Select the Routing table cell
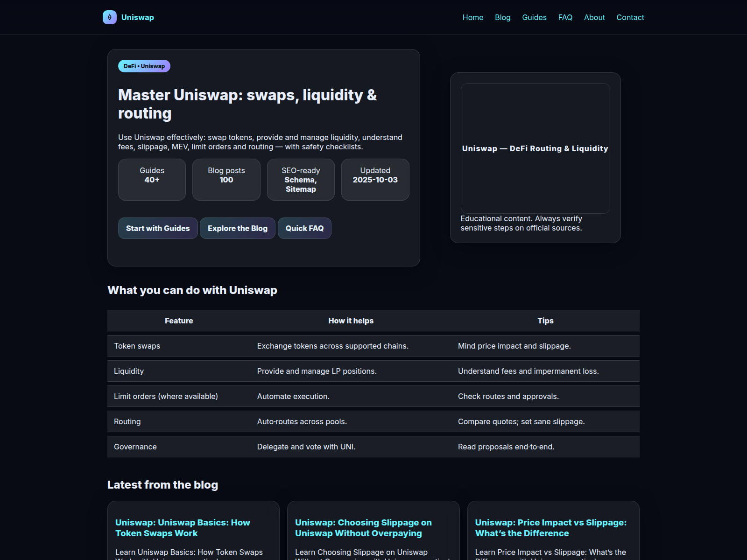Screen dimensions: 747x560 tap(179, 421)
